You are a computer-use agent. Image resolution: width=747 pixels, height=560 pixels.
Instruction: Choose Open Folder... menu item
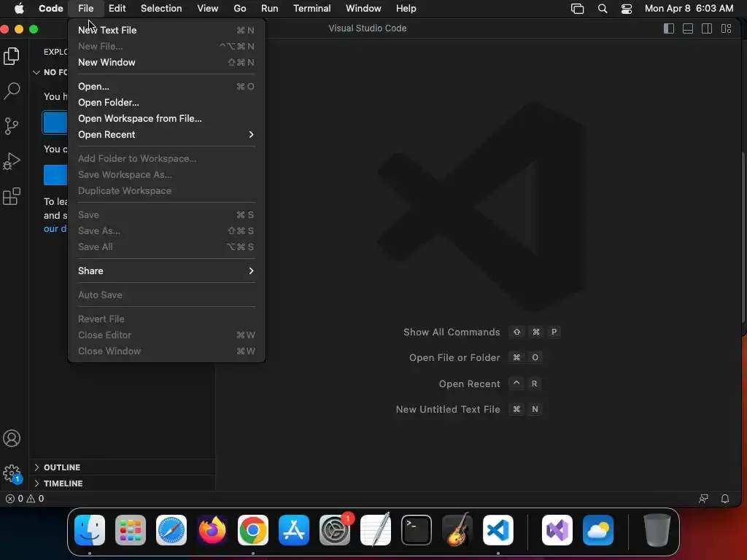pos(166,102)
